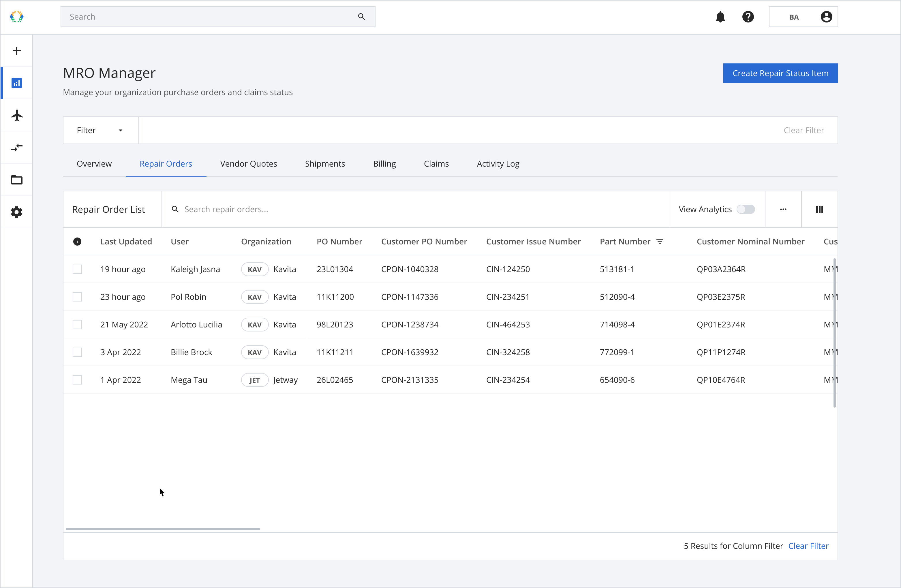
Task: Check the Pol Robin row checkbox
Action: tap(77, 297)
